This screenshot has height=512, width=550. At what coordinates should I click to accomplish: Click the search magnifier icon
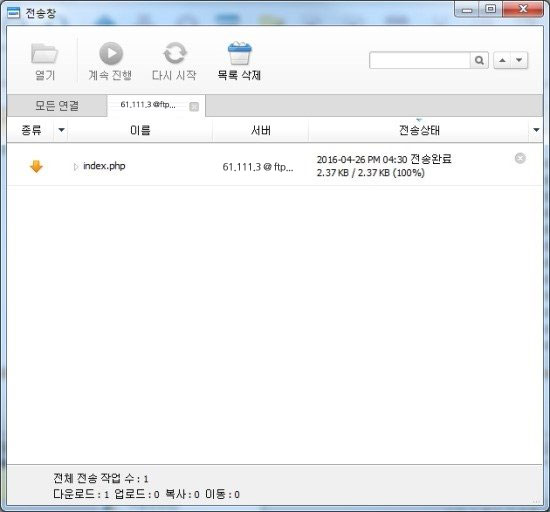point(479,60)
